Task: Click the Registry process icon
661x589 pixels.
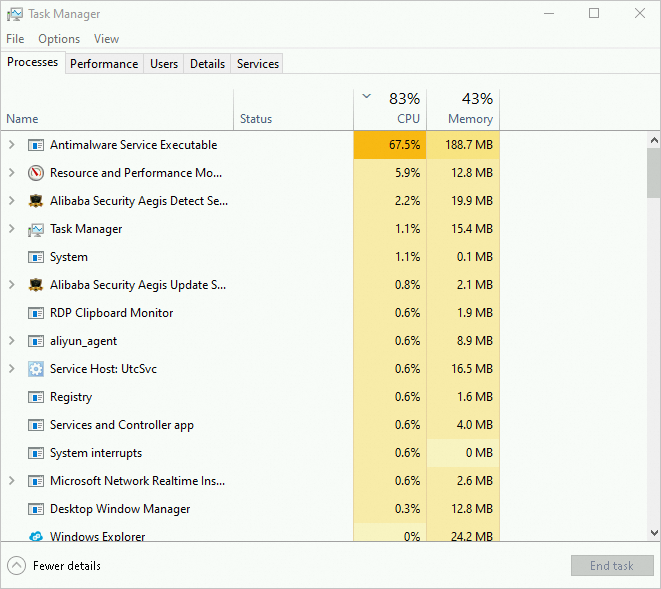Action: click(36, 397)
